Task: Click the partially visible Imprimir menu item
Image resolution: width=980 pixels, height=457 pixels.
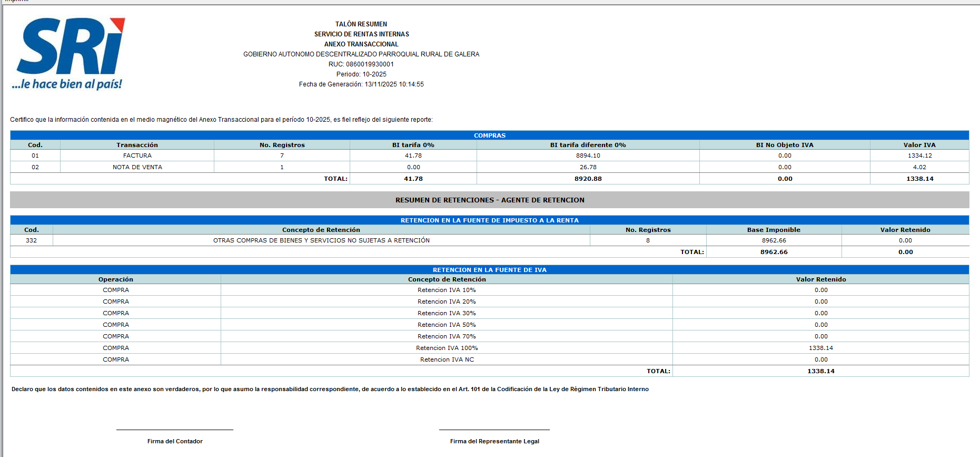Action: click(16, 1)
